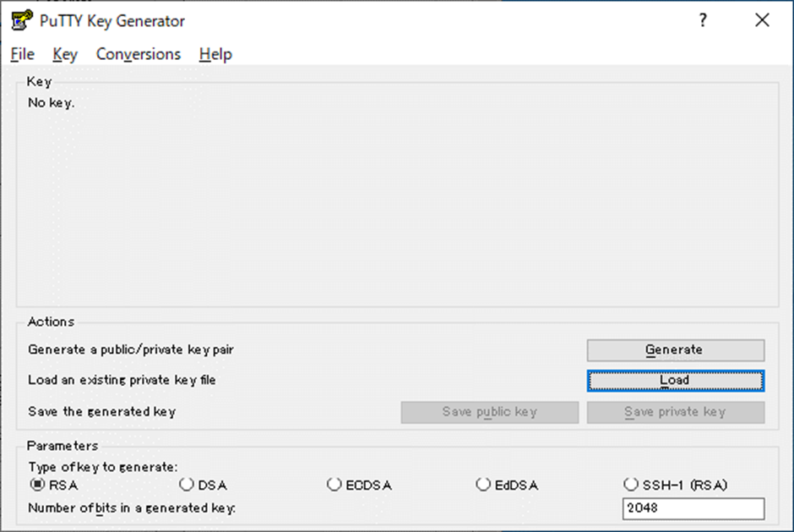Close the PuTTY Key Generator window
The width and height of the screenshot is (794, 532).
pos(762,20)
